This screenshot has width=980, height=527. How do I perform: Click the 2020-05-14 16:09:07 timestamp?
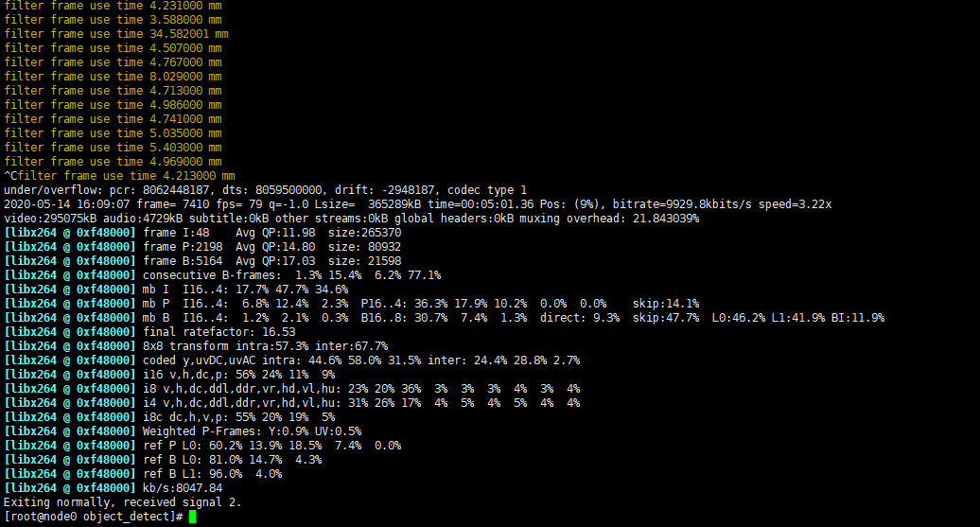[66, 204]
